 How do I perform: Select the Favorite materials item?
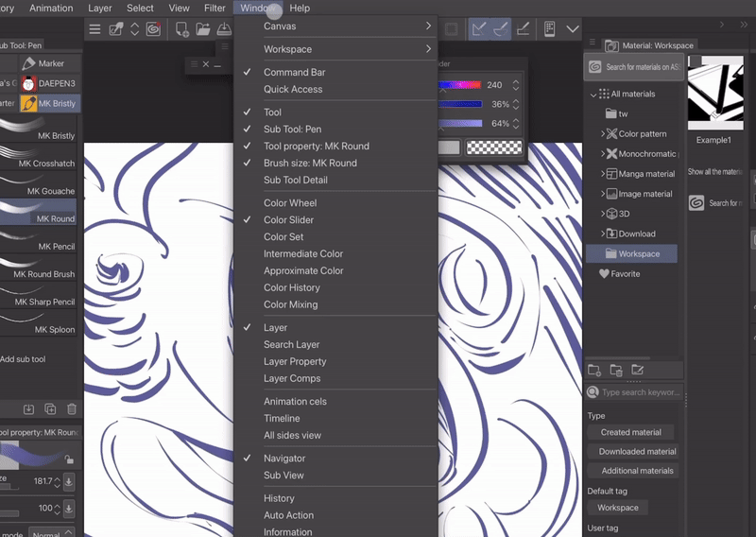click(620, 273)
